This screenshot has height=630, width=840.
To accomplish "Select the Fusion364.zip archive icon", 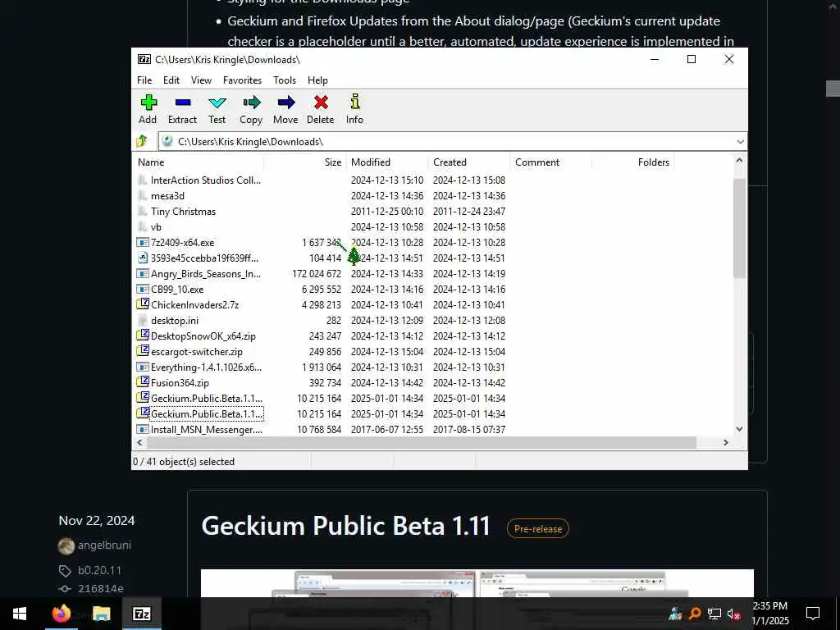I will tap(142, 382).
